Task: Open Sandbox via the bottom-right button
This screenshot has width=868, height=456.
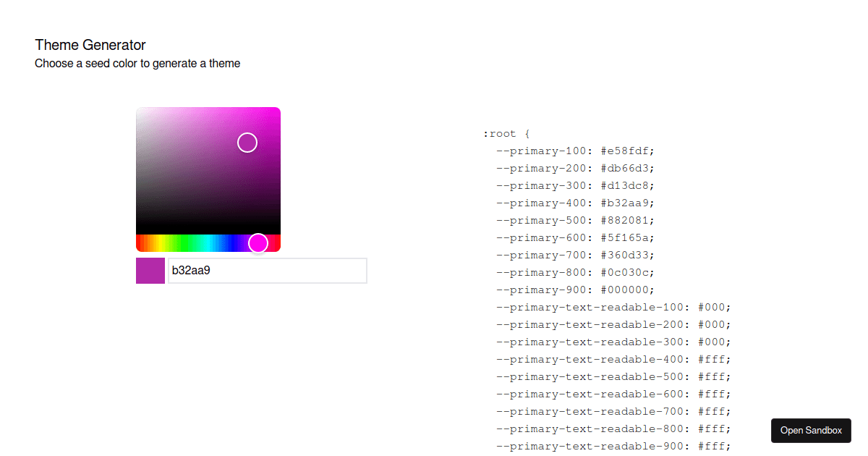Action: click(x=810, y=431)
